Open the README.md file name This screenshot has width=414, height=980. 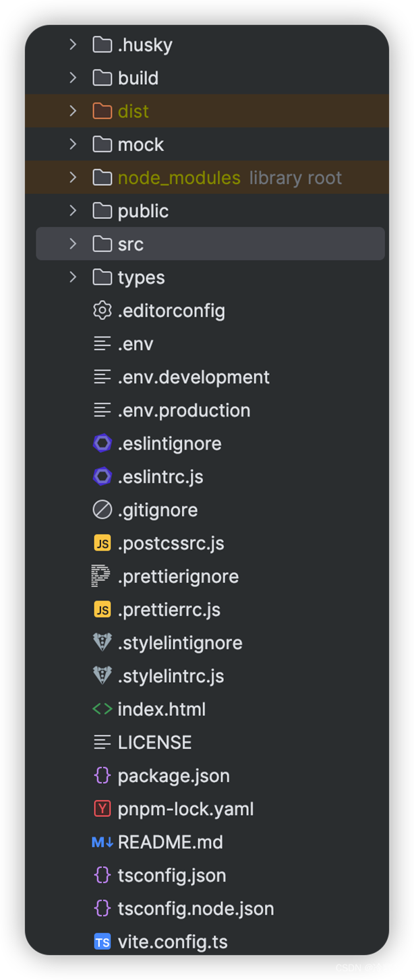pos(171,843)
